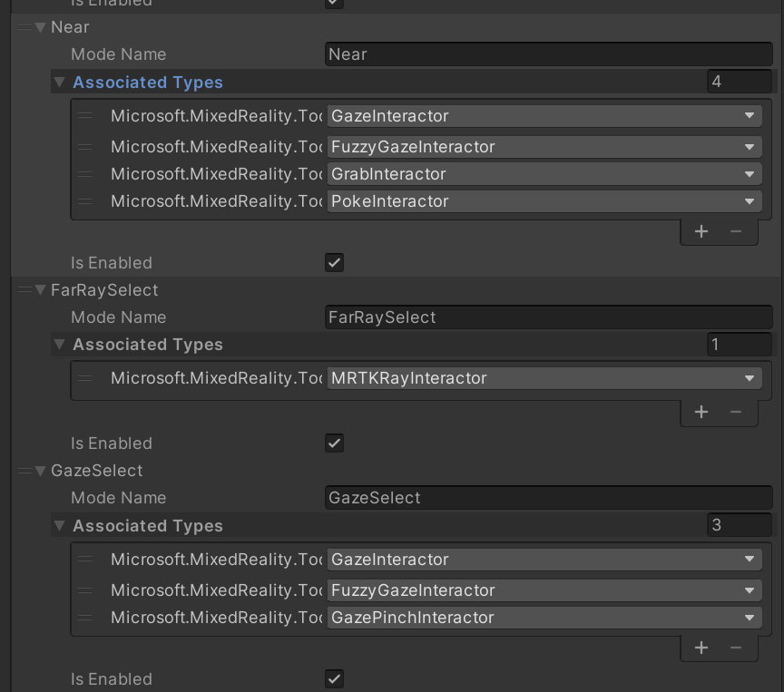Click the minus icon under GazeSelect types
Screen dimensions: 784x692
736,648
